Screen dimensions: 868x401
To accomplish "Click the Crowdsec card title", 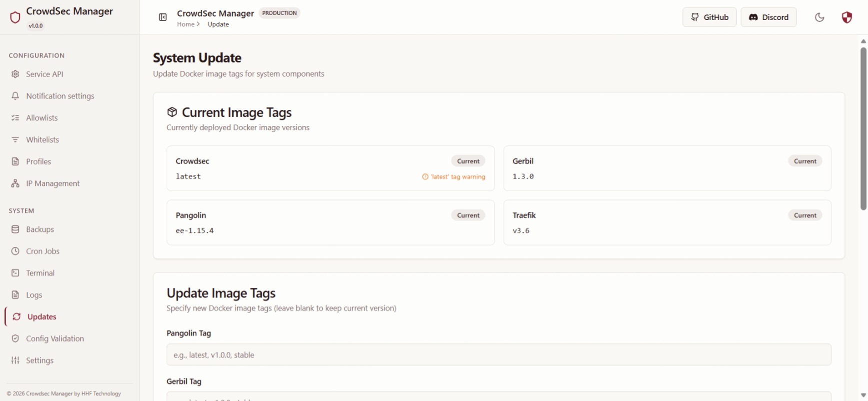I will [193, 161].
